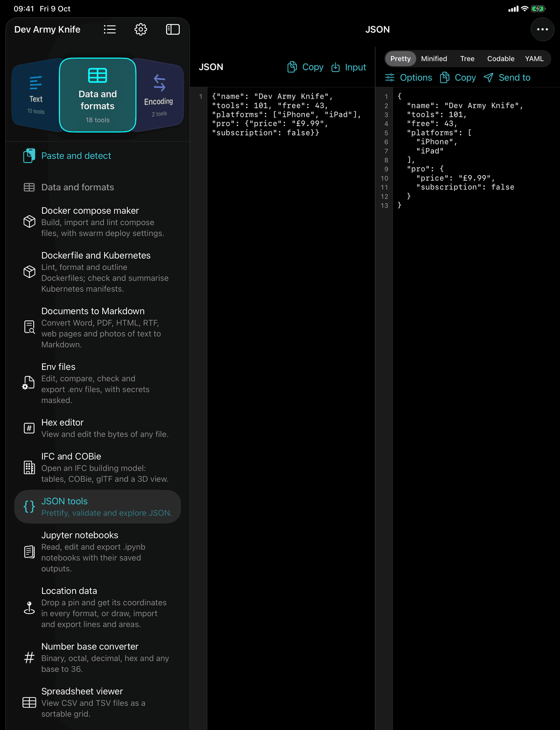Switch to Codable output tab

click(501, 59)
